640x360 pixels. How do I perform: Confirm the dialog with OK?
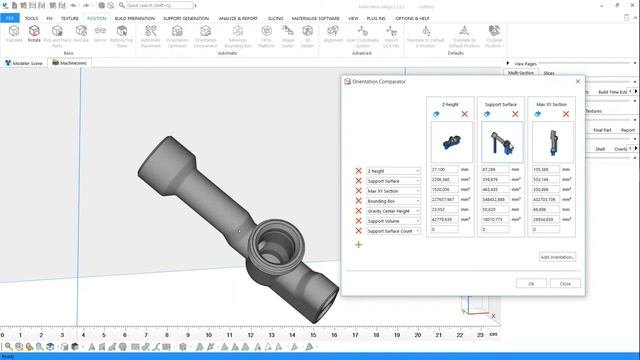[531, 284]
